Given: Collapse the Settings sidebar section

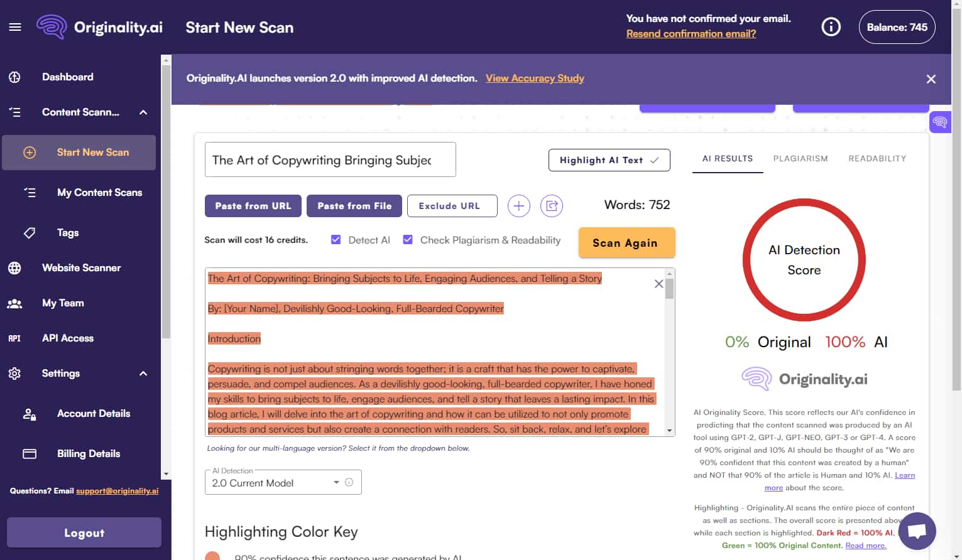Looking at the screenshot, I should pos(143,373).
